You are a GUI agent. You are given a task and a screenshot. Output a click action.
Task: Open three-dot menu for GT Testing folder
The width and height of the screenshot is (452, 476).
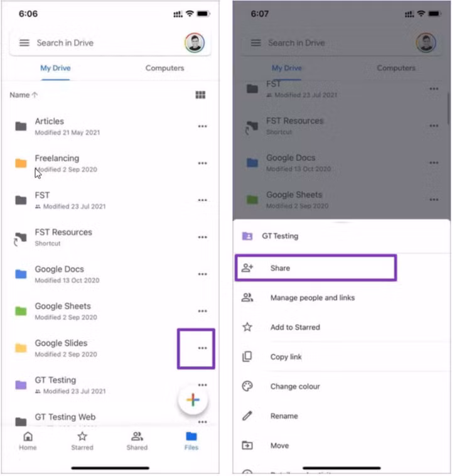click(203, 385)
